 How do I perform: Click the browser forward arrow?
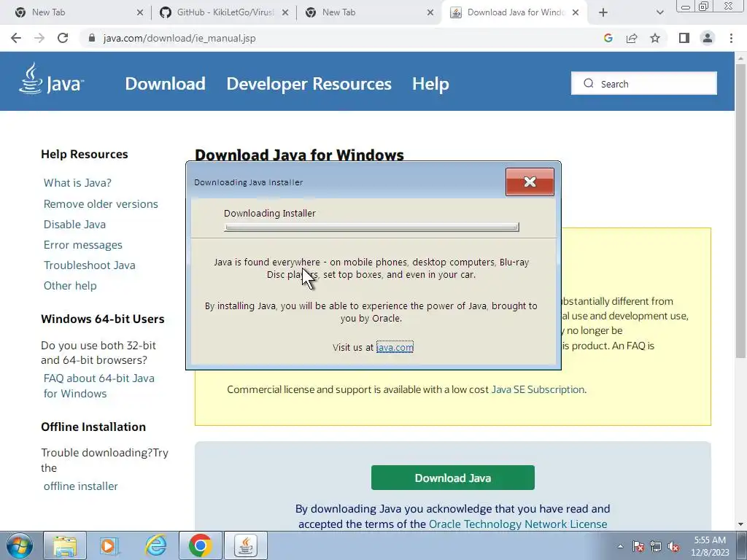(x=39, y=38)
